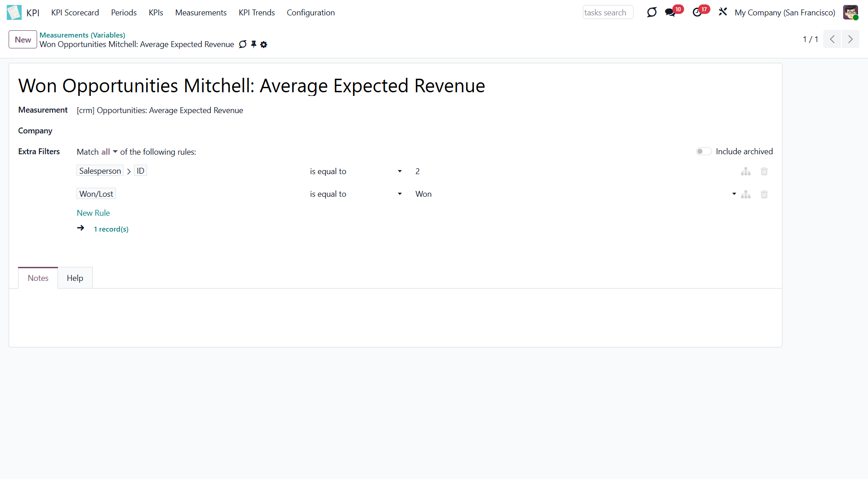Switch to the Help tab
The image size is (868, 479).
[x=75, y=278]
